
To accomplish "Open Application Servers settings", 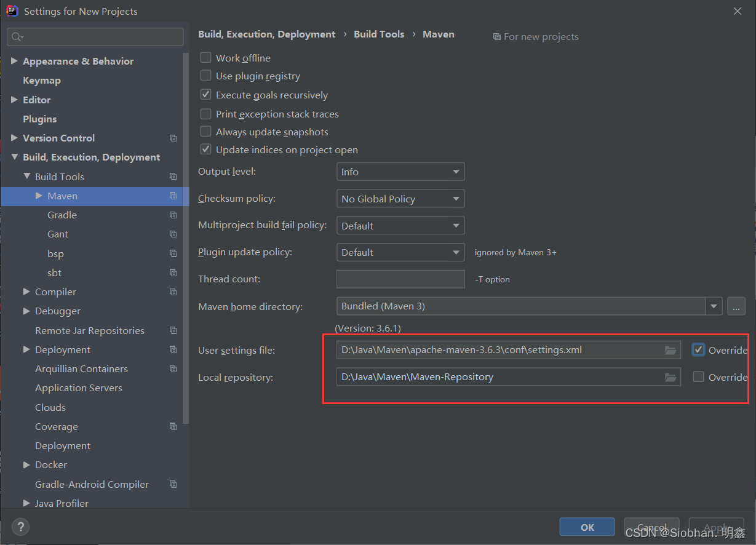I will [79, 388].
